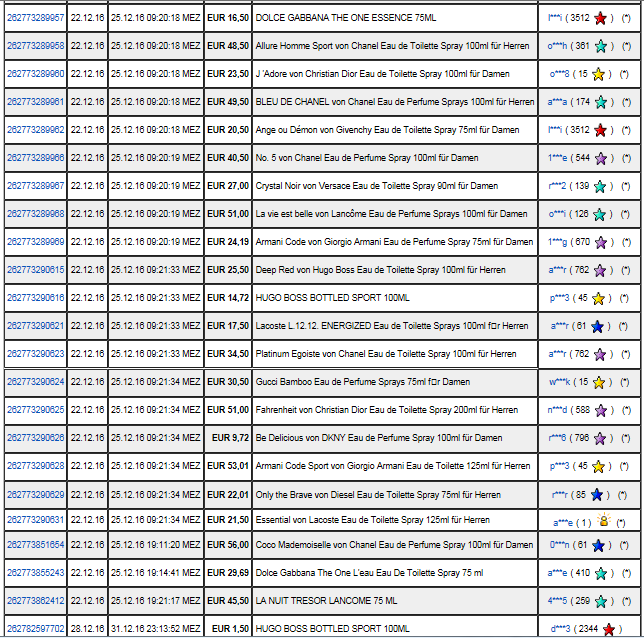Open buyer o***8 profile link

tap(559, 74)
